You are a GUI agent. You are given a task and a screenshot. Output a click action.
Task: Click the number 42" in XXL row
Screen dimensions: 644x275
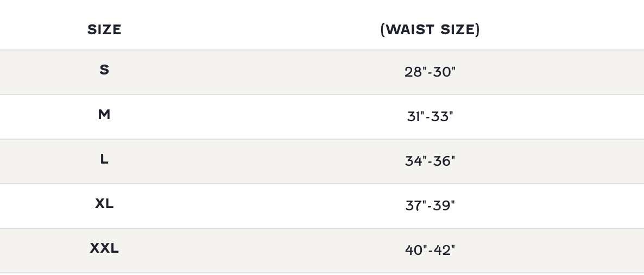pyautogui.click(x=445, y=250)
